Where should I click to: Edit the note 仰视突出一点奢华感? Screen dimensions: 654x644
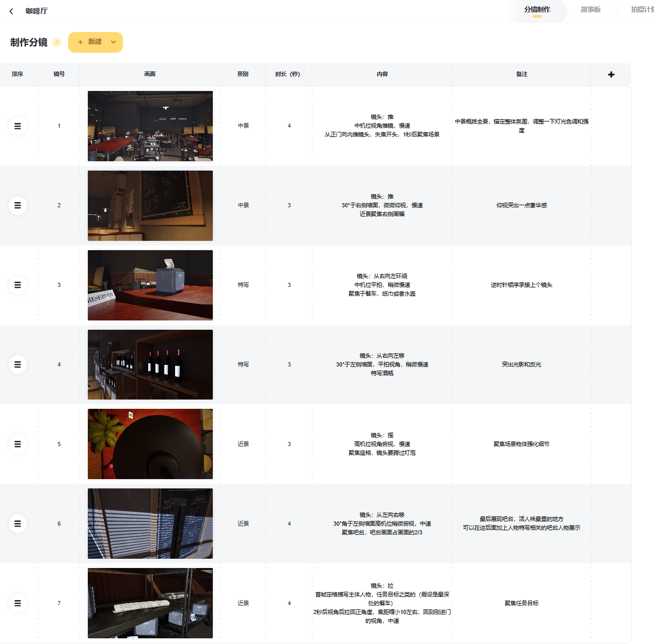pos(522,206)
